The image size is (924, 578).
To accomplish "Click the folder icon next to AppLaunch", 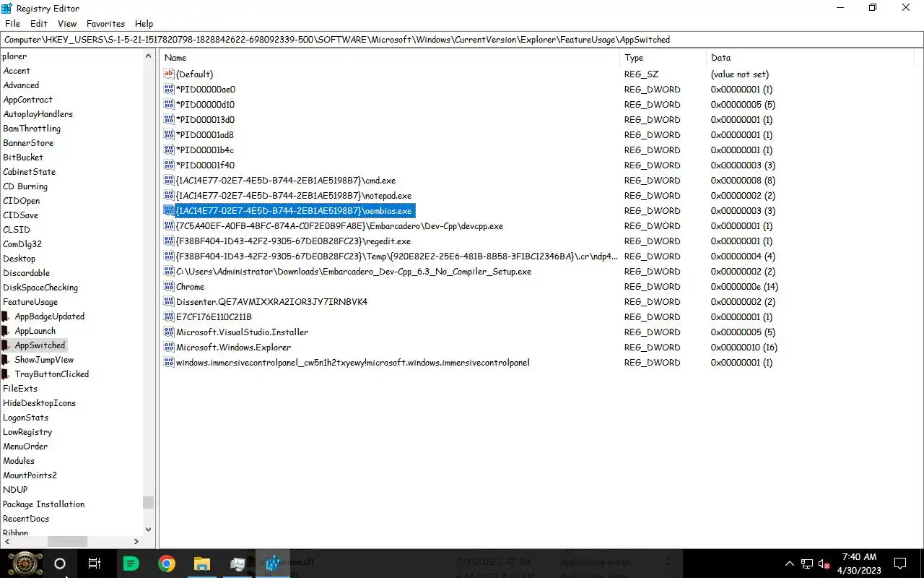I will point(6,331).
